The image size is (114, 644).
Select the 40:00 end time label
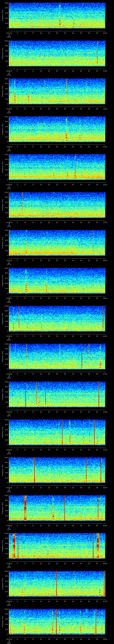point(105,336)
